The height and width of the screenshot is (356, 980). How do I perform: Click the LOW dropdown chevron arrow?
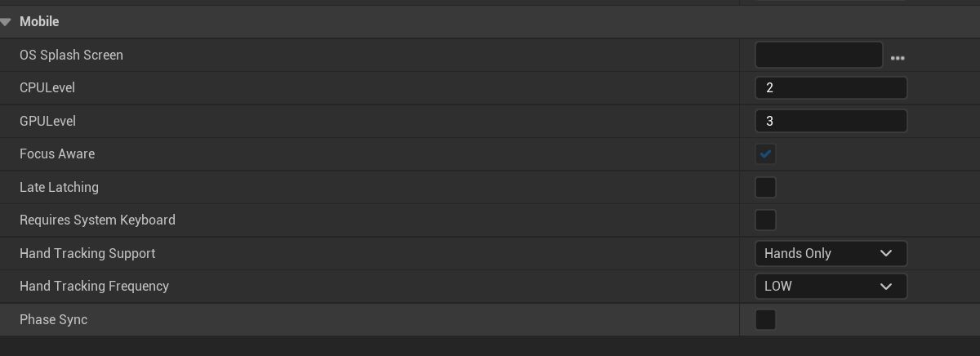pyautogui.click(x=886, y=287)
